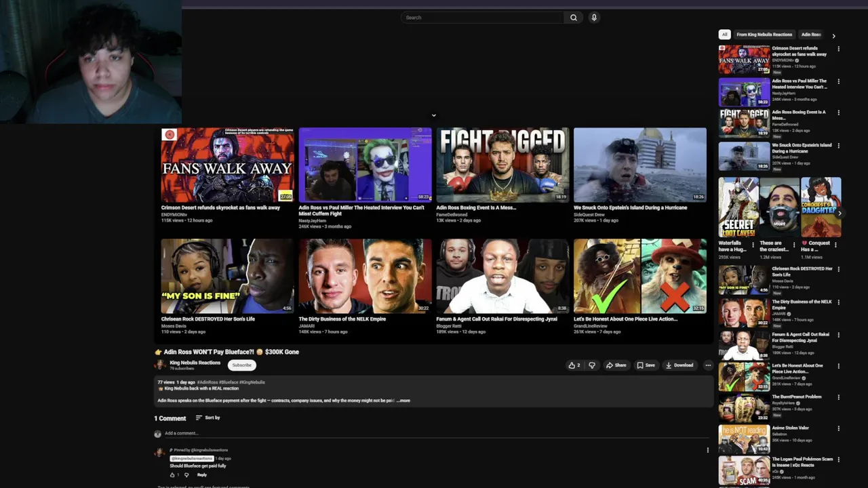Image resolution: width=868 pixels, height=488 pixels.
Task: Open sidebar BurntPeanut Problem thumbnail
Action: tap(744, 408)
